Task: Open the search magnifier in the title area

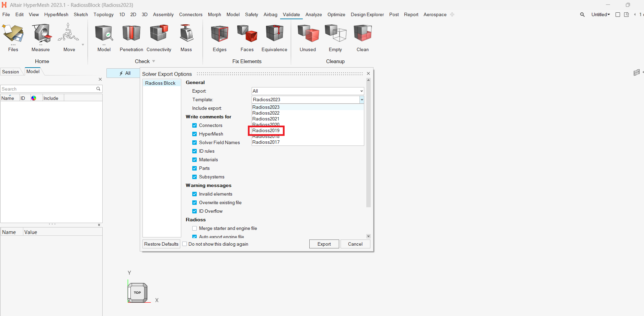Action: click(x=583, y=15)
